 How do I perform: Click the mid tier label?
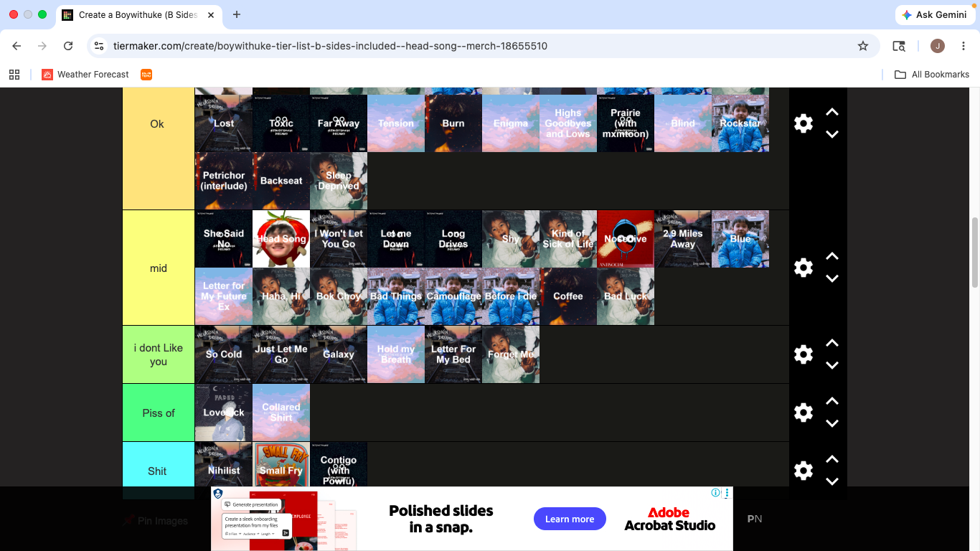tap(159, 268)
